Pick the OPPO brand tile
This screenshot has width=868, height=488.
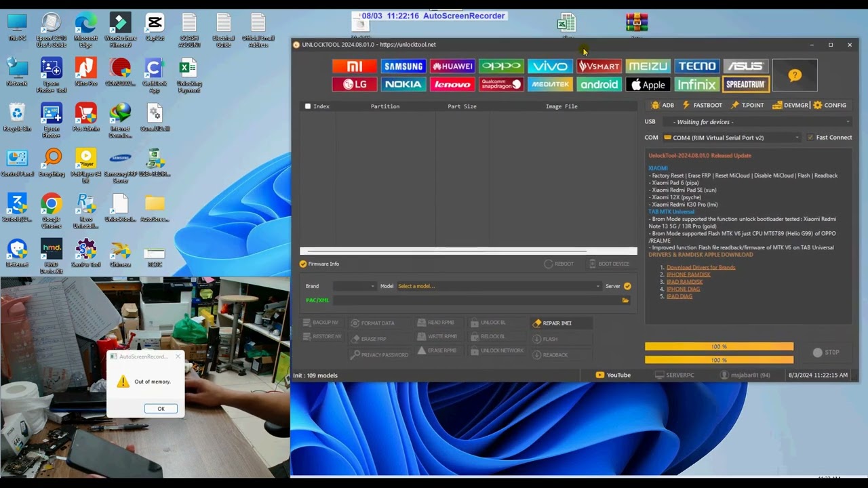[x=501, y=66]
